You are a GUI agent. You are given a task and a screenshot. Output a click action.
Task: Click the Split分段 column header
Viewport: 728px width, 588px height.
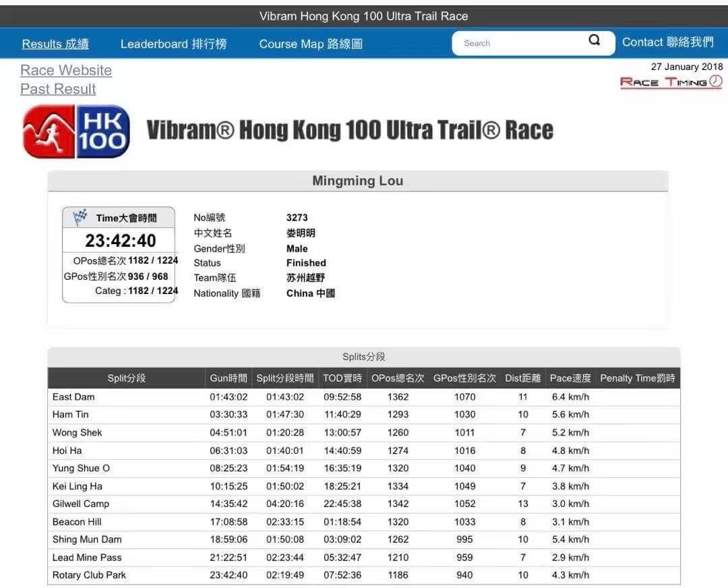pos(126,378)
